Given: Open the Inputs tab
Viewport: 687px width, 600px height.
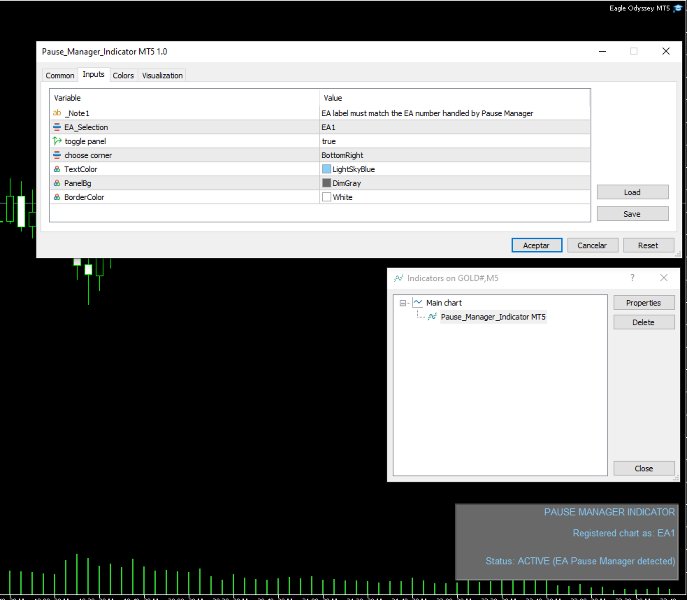Looking at the screenshot, I should point(93,75).
